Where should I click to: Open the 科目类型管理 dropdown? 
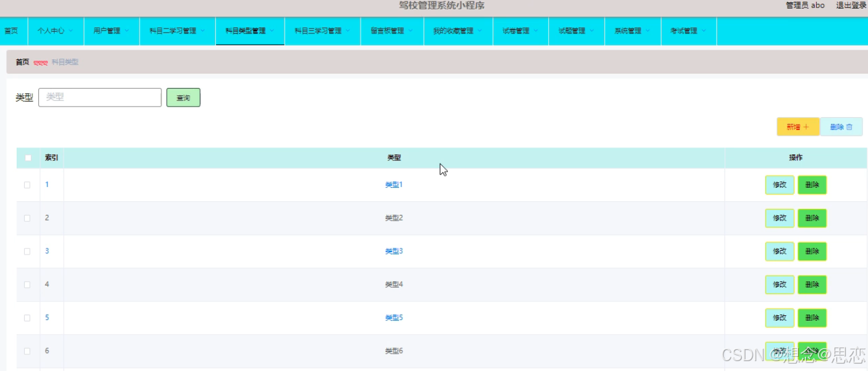pos(250,31)
